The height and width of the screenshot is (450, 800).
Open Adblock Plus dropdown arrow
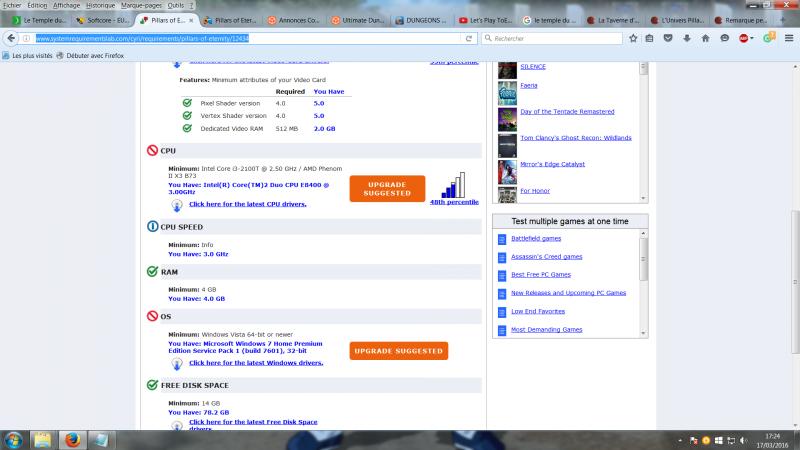[x=752, y=38]
